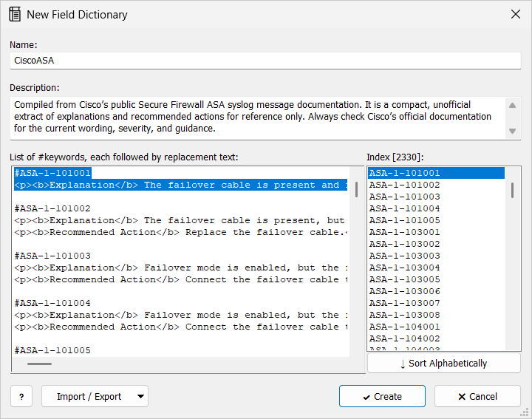Select ASA-1-103008 in the Index list
This screenshot has width=532, height=419.
[437, 316]
